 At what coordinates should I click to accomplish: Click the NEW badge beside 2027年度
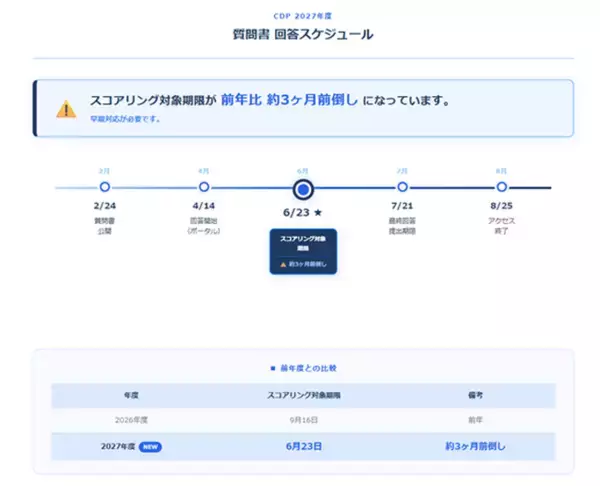coord(150,447)
